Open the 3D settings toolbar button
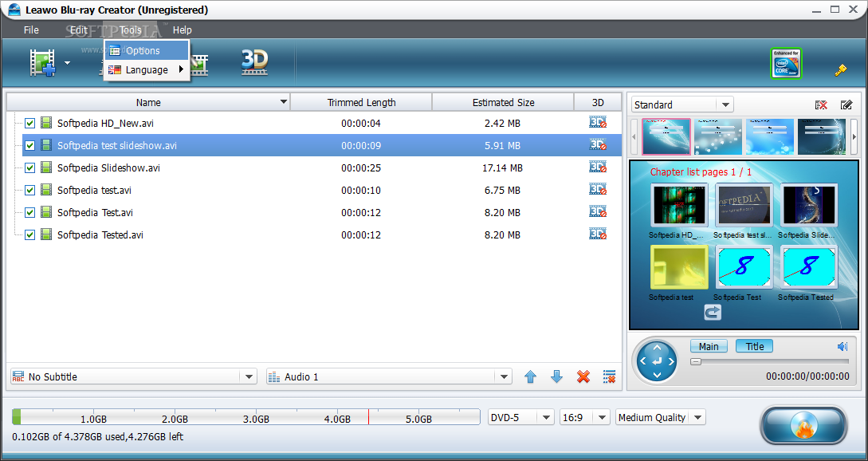This screenshot has width=868, height=461. coord(254,62)
